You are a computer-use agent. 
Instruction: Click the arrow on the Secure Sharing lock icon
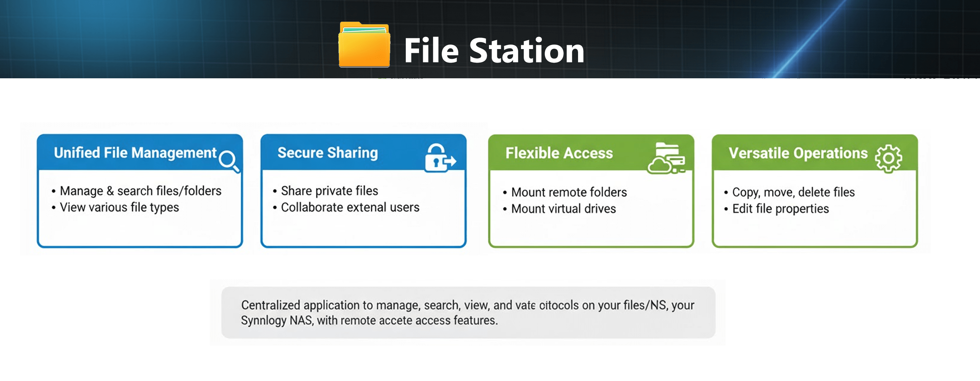click(x=451, y=161)
